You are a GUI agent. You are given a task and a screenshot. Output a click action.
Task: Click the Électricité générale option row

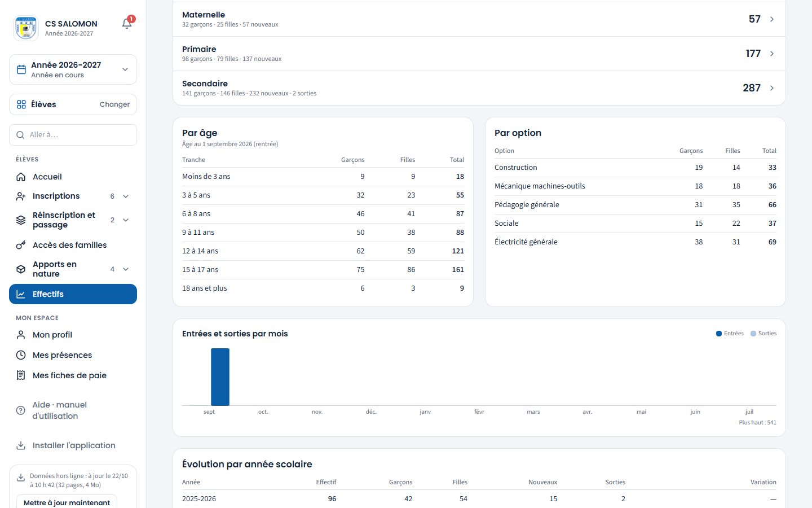(636, 242)
